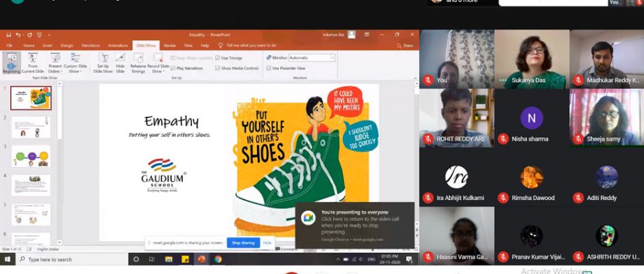Save the presentation from Quick Access toolbar
The width and height of the screenshot is (644, 274).
pyautogui.click(x=8, y=35)
